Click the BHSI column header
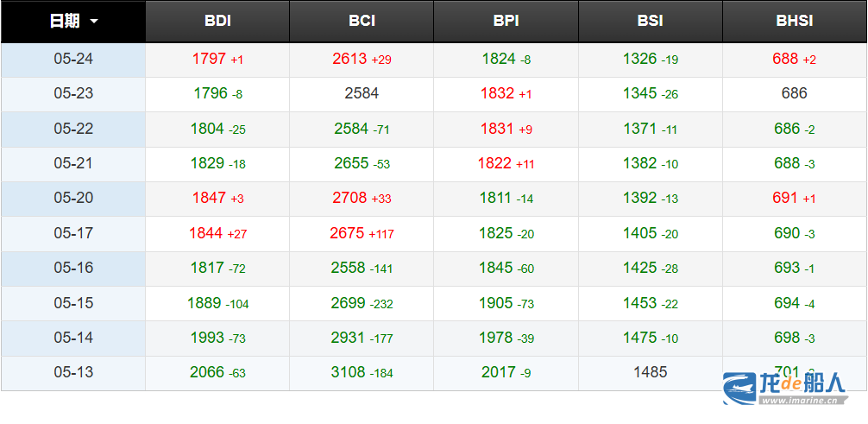The height and width of the screenshot is (424, 868). click(794, 21)
